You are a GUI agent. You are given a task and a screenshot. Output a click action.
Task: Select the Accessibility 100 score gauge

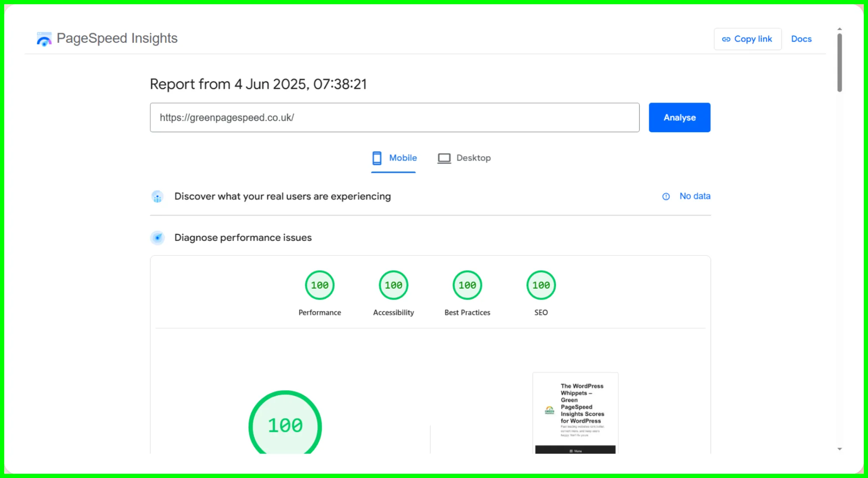point(393,285)
